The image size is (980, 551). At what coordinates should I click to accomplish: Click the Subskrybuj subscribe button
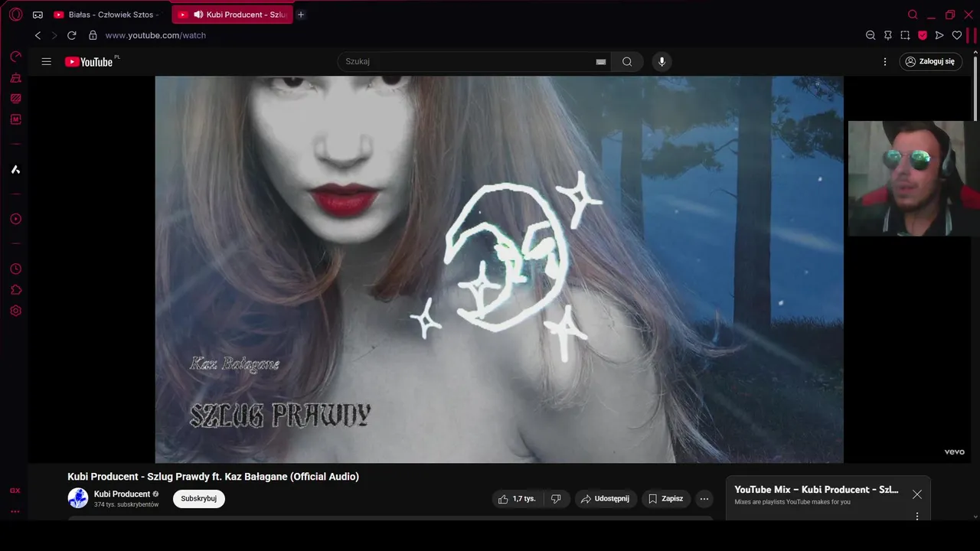199,499
